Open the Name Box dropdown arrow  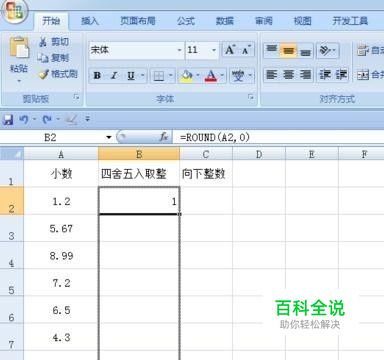(109, 137)
